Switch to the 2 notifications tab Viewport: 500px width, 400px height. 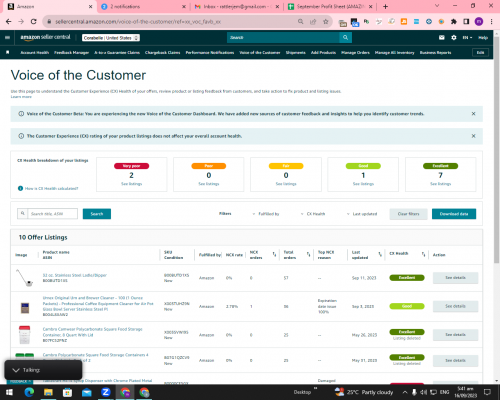pyautogui.click(x=144, y=7)
